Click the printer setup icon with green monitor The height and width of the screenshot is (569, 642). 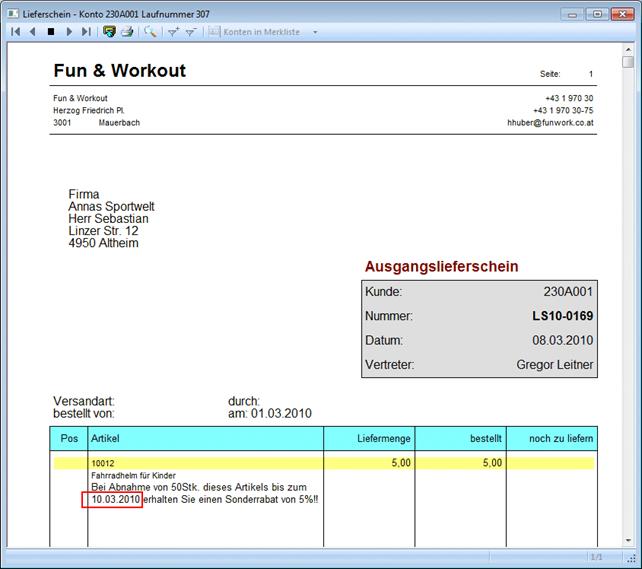109,32
